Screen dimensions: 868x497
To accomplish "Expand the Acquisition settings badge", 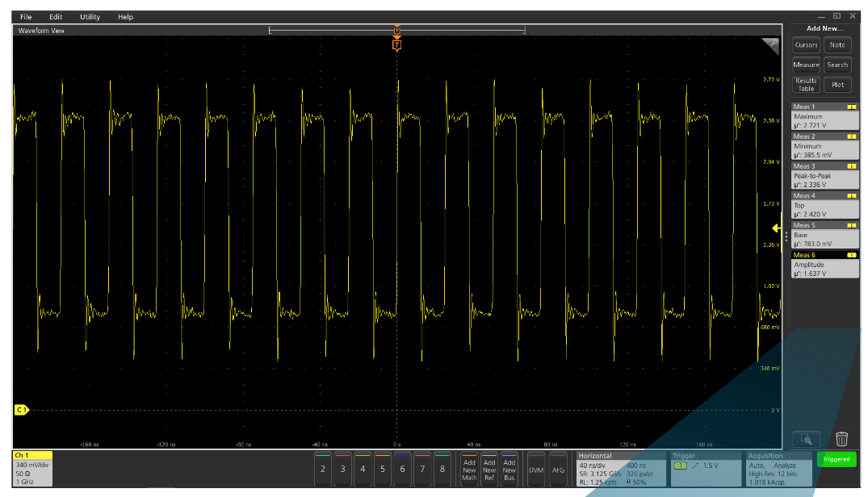I will pyautogui.click(x=776, y=469).
